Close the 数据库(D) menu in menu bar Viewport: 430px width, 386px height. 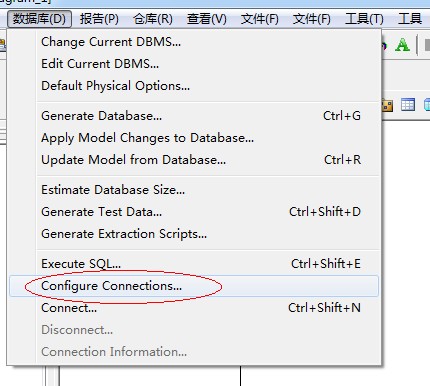(39, 19)
